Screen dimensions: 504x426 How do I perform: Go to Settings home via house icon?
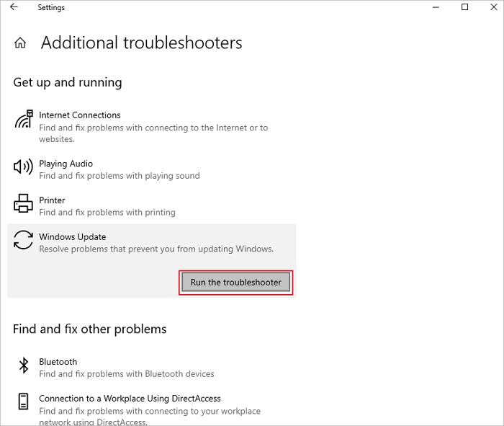[21, 43]
